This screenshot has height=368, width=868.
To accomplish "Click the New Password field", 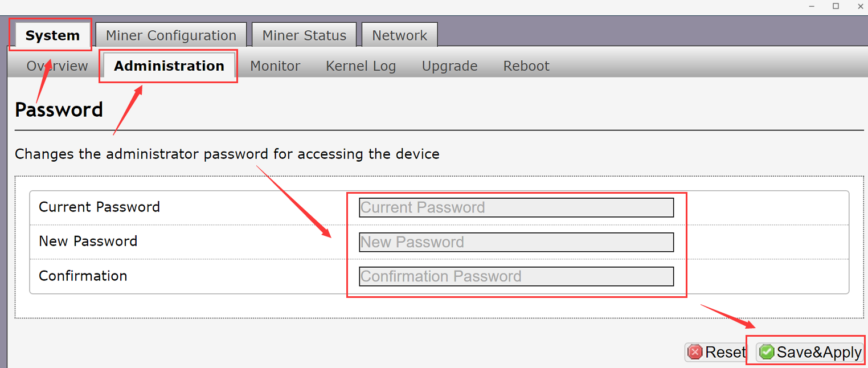I will point(515,242).
